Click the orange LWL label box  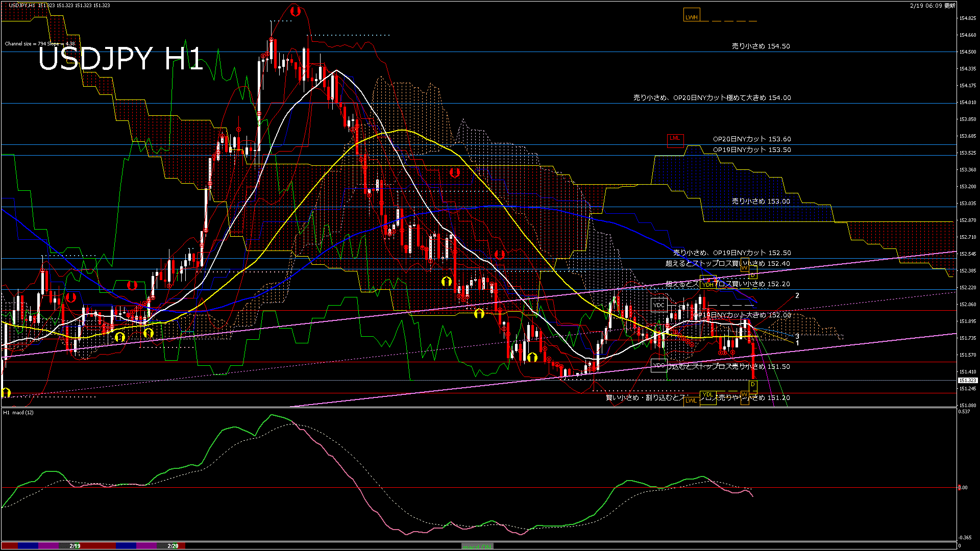(691, 400)
